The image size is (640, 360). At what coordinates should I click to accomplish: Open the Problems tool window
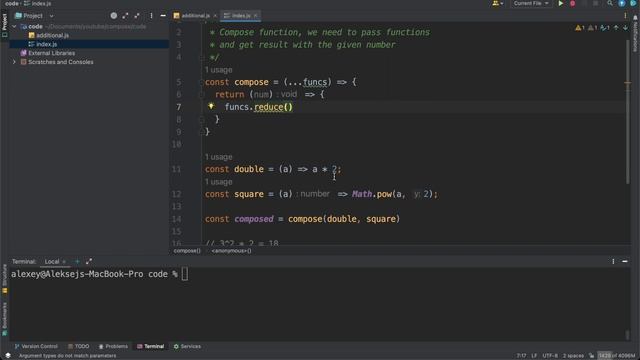pos(113,346)
